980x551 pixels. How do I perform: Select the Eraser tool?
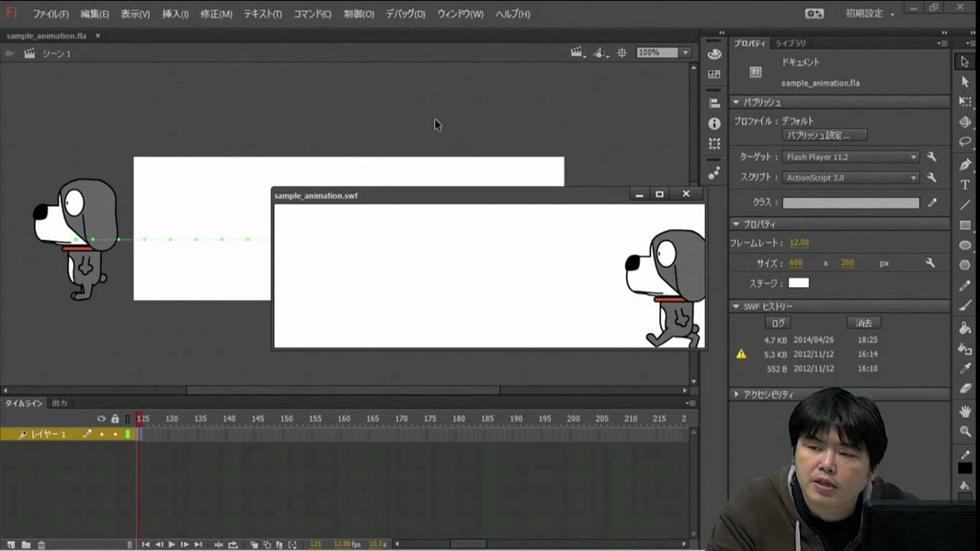(965, 388)
